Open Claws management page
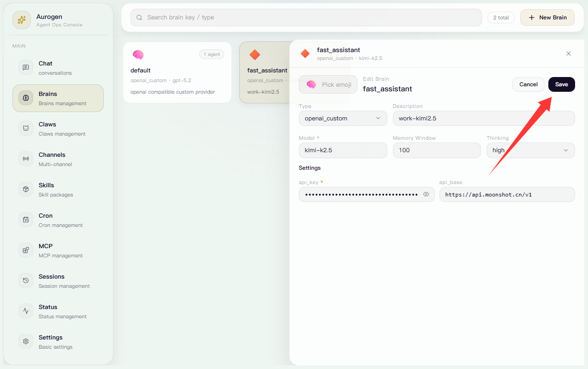 click(x=58, y=129)
